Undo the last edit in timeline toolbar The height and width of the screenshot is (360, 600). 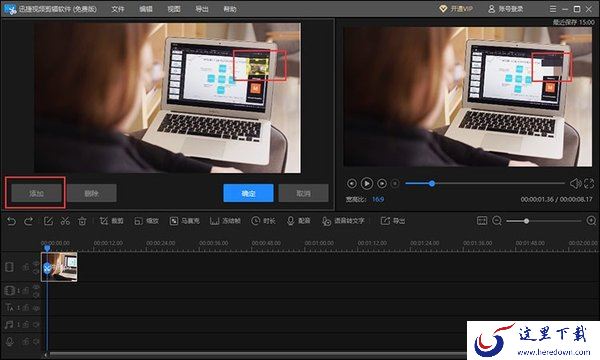tap(11, 221)
